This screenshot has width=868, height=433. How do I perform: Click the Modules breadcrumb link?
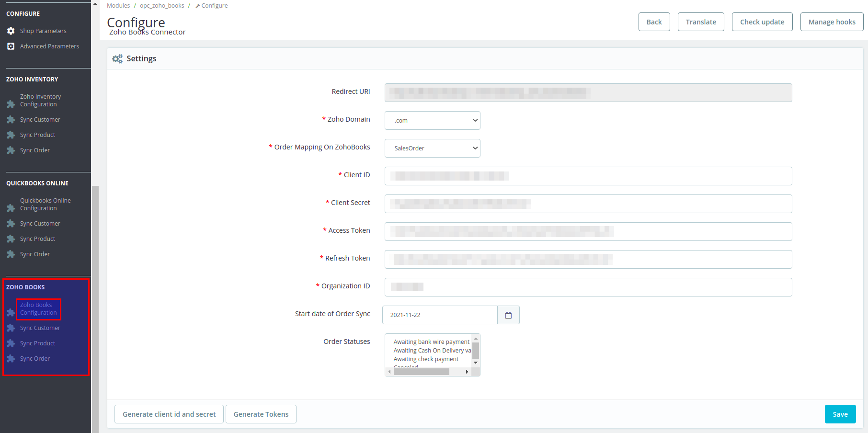pyautogui.click(x=118, y=6)
